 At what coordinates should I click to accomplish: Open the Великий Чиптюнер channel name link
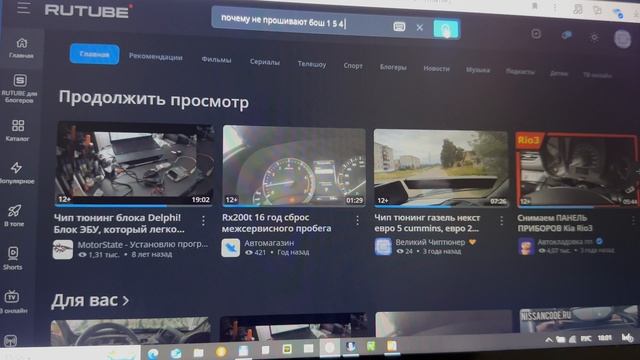pos(430,242)
